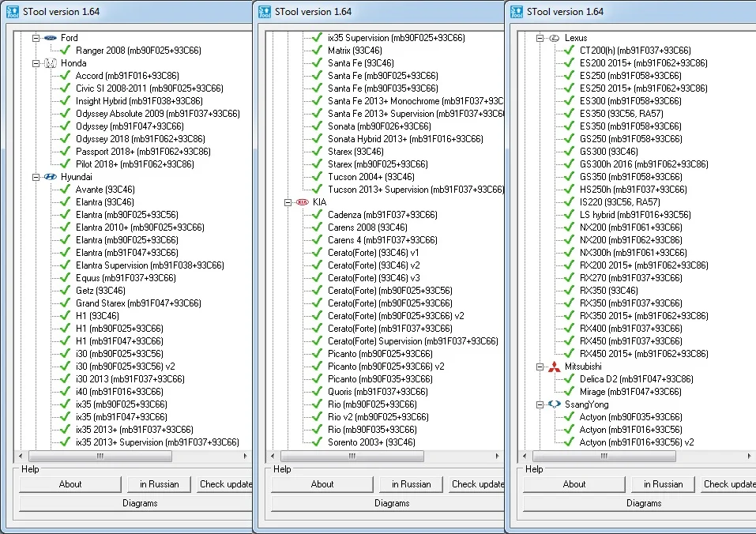Select Civic SI 2008-2011 entry
Screen dimensions: 756x534
149,88
